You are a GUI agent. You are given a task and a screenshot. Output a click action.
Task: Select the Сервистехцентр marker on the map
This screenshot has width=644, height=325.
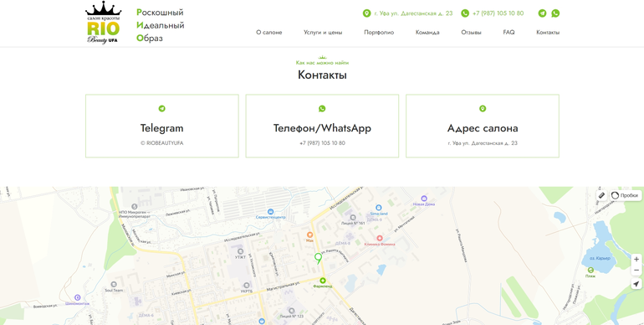pos(271,211)
